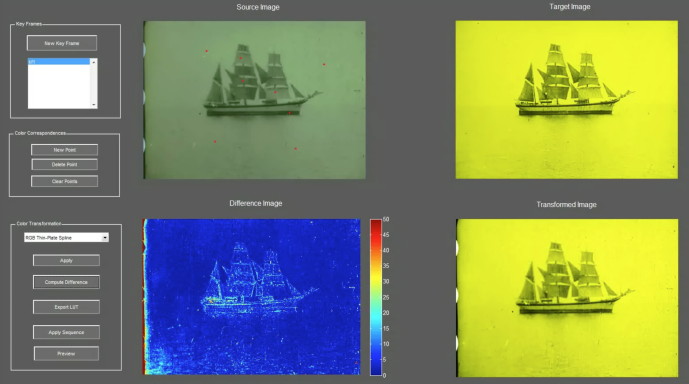Image resolution: width=689 pixels, height=384 pixels.
Task: Click the Clear Points button
Action: pyautogui.click(x=65, y=181)
